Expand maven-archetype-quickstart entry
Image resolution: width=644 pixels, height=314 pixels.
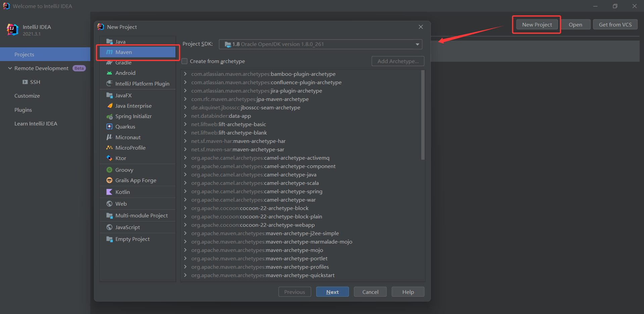185,275
